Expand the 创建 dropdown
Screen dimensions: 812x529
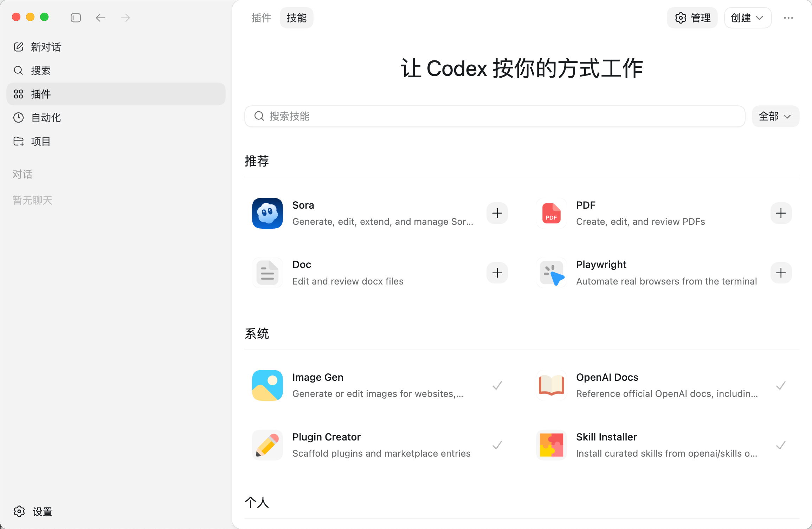coord(748,18)
